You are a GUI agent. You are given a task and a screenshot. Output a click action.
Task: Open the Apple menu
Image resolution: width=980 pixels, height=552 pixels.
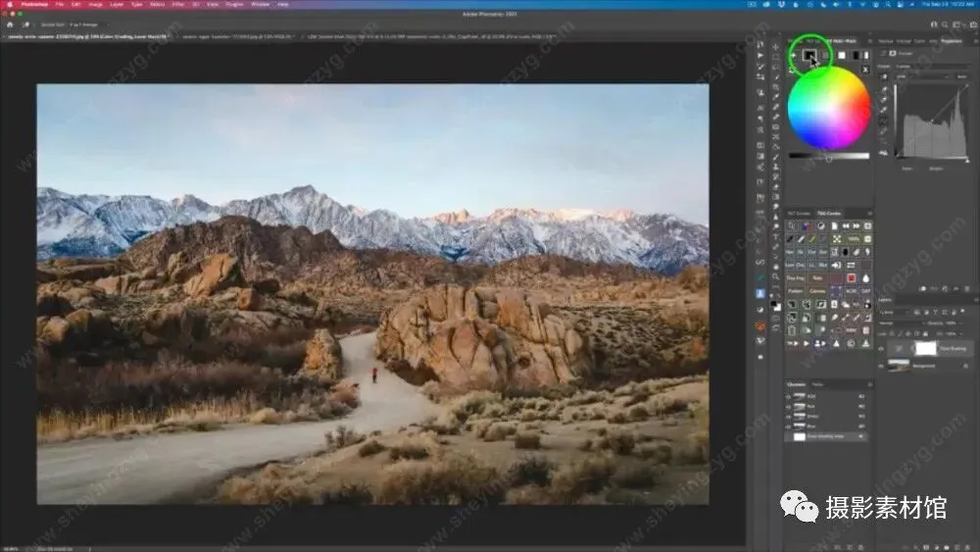[9, 4]
